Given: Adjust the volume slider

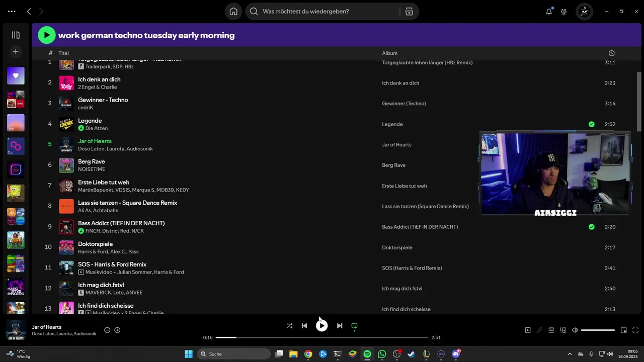Looking at the screenshot, I should pos(598,330).
